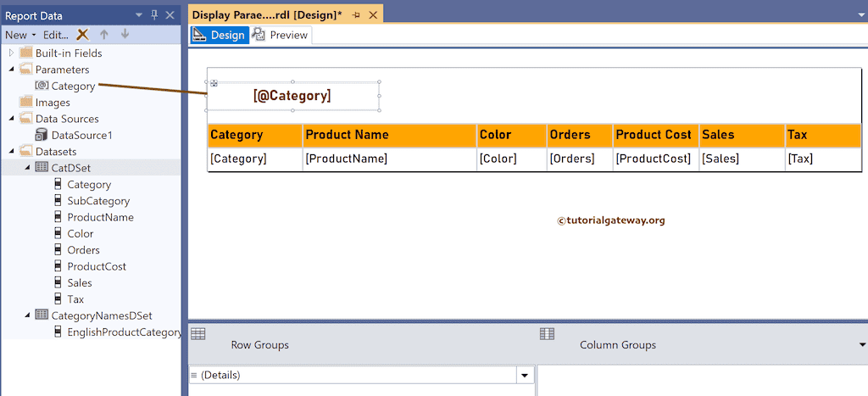Click the Color header cell
The height and width of the screenshot is (396, 868).
click(x=511, y=135)
